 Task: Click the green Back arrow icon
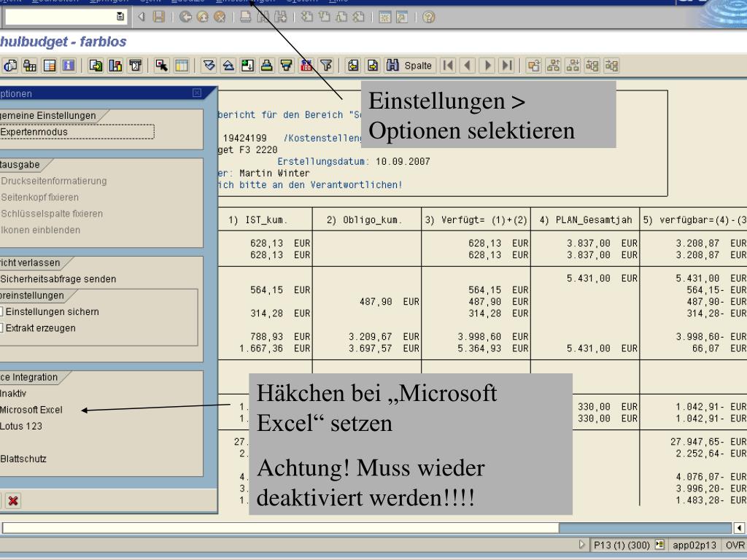pos(186,17)
